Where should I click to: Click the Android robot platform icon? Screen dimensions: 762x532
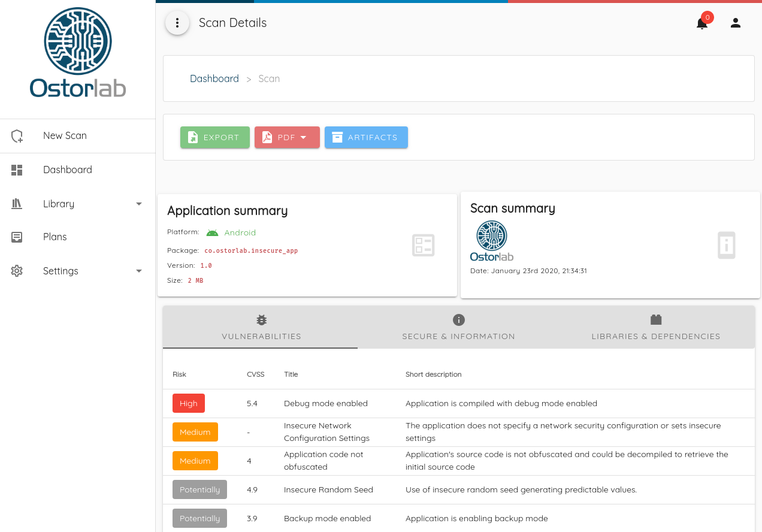212,232
